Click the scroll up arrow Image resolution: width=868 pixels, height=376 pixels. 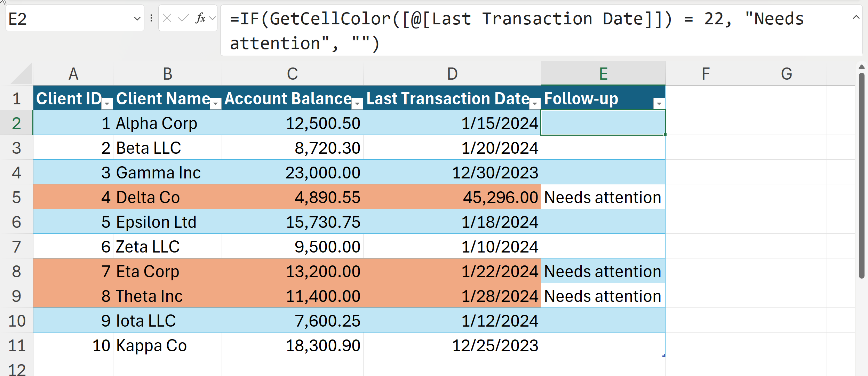861,67
